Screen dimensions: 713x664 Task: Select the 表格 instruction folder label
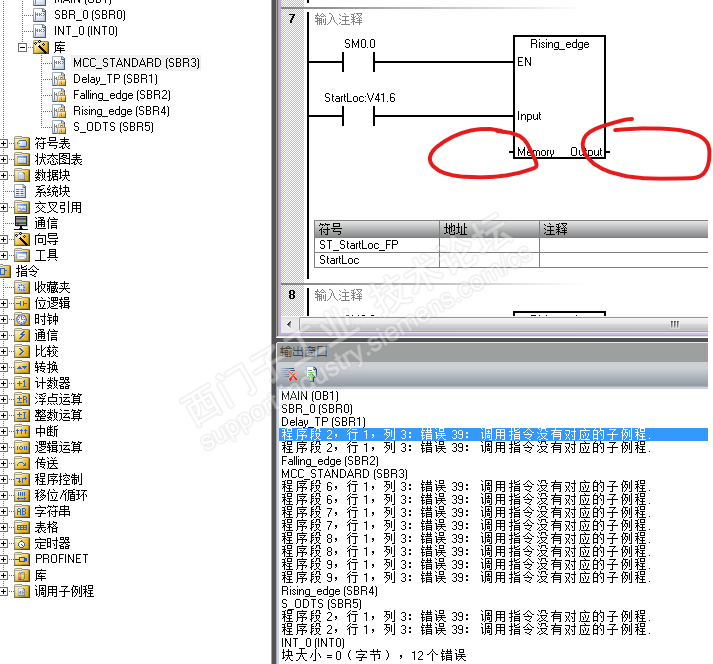pos(46,528)
